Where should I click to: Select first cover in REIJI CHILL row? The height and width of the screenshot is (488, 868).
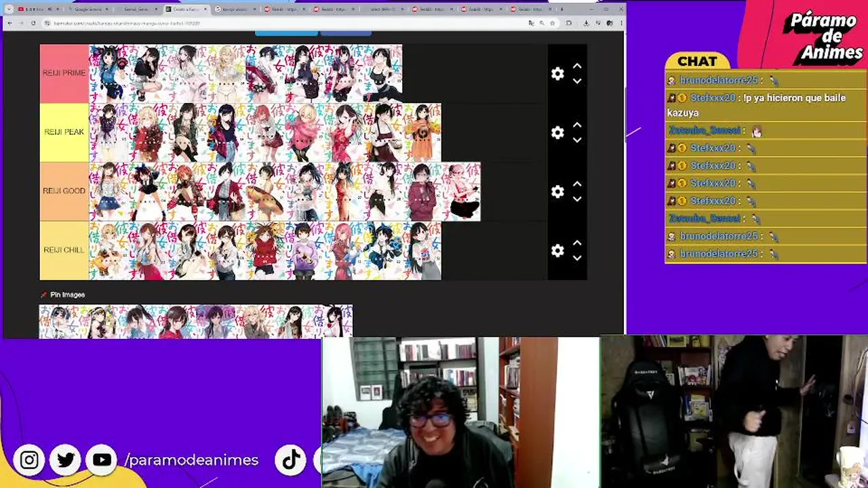click(x=108, y=250)
